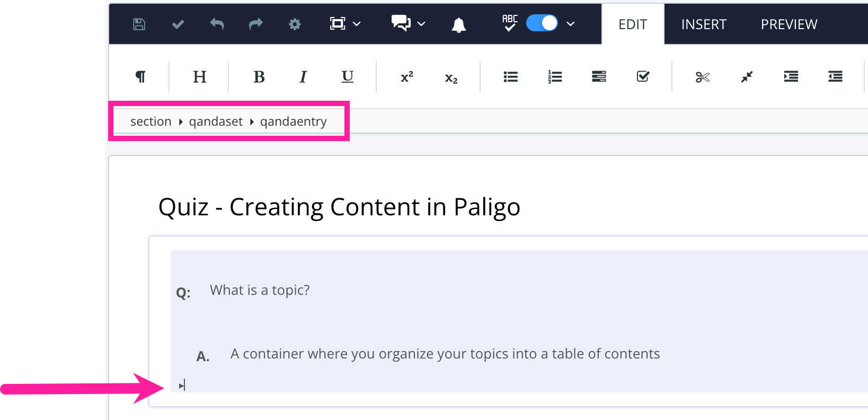Click the 'Q:' question label
Screen dimensions: 868x420
[183, 293]
